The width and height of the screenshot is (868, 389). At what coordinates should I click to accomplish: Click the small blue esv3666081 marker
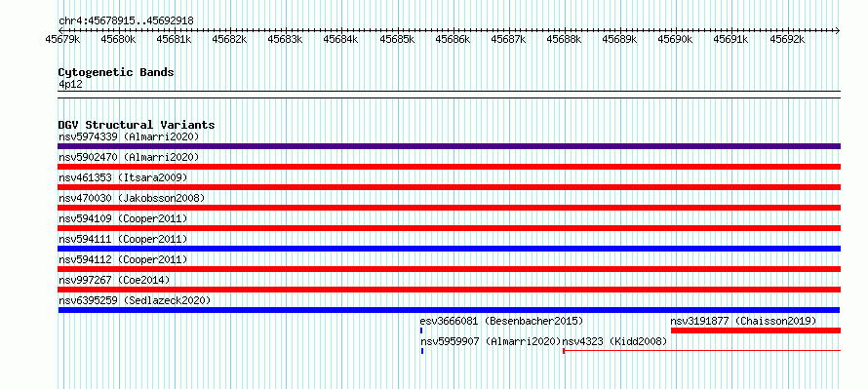pyautogui.click(x=421, y=331)
